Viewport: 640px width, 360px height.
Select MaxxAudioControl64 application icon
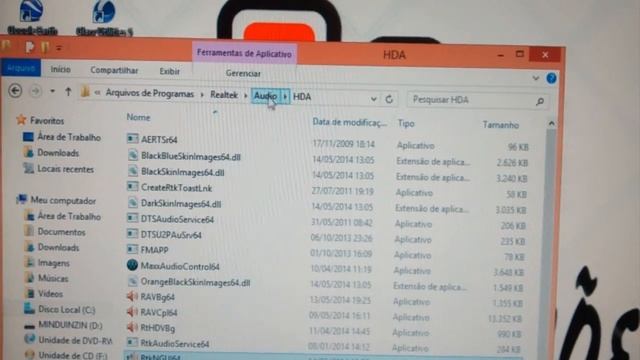pyautogui.click(x=132, y=265)
